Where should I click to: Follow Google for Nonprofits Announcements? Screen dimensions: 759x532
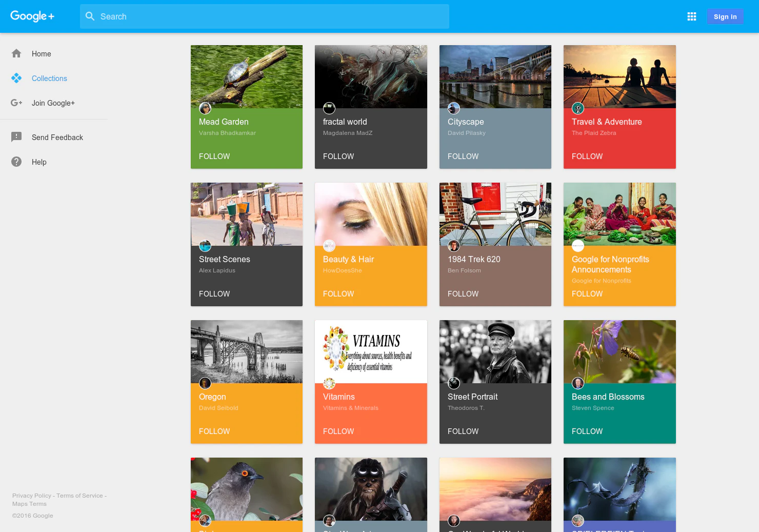(x=587, y=293)
